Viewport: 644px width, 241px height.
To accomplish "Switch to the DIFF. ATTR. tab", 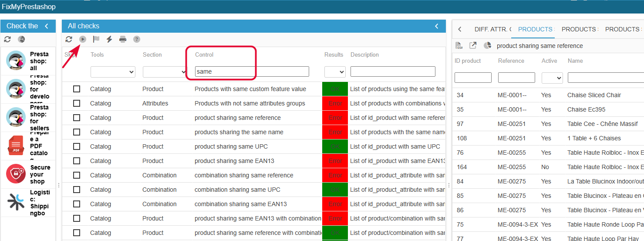I will click(x=493, y=29).
